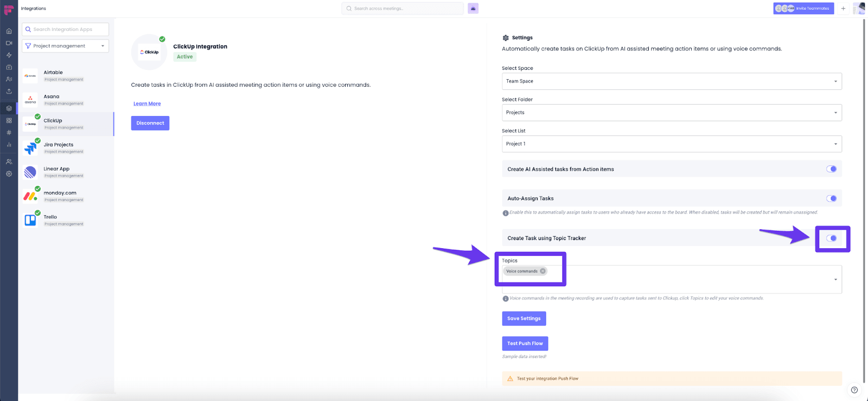This screenshot has height=401, width=868.
Task: Select the Jira Projects integration
Action: [66, 148]
